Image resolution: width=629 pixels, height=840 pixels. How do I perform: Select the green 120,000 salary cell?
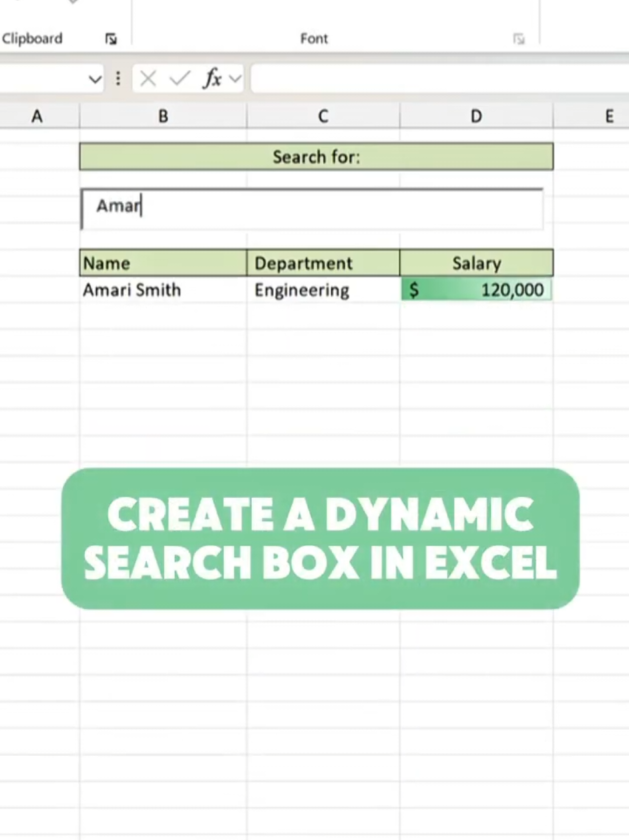[x=477, y=290]
